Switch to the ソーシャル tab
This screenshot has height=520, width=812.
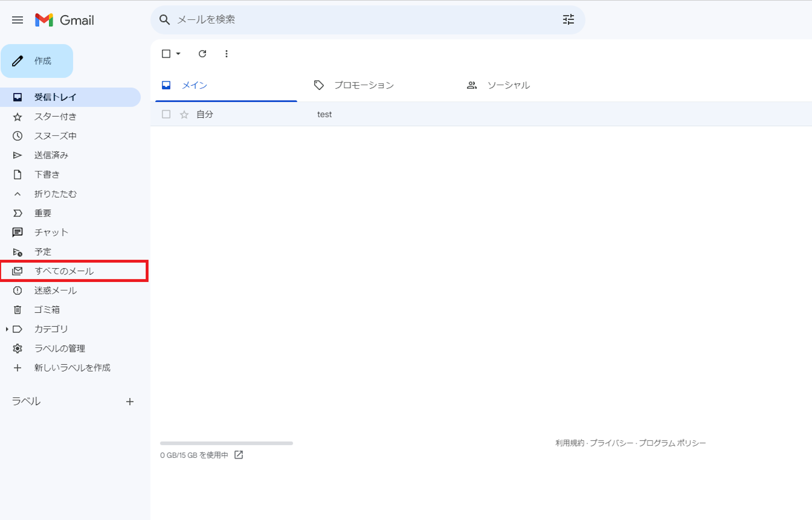(x=508, y=85)
